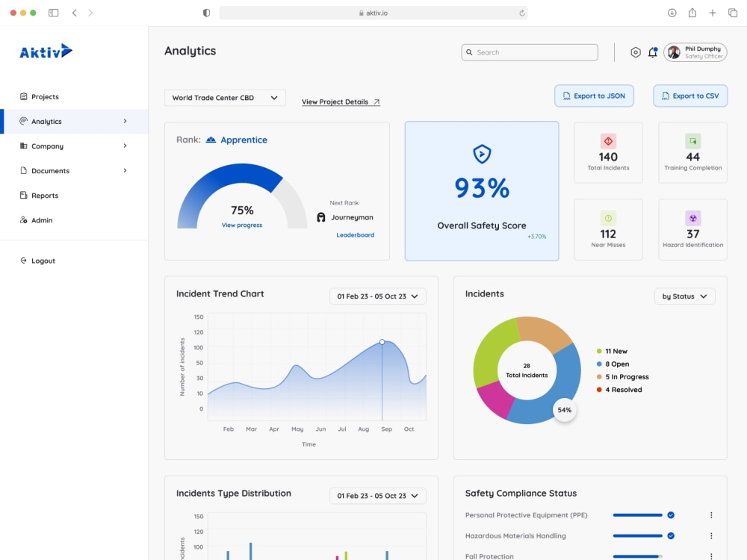The height and width of the screenshot is (560, 747).
Task: Open Incidents Type Distribution date dropdown
Action: pyautogui.click(x=378, y=496)
